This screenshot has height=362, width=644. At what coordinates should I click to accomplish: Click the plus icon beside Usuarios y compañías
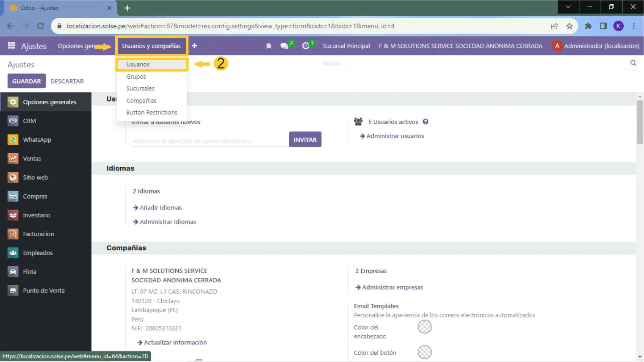point(194,46)
